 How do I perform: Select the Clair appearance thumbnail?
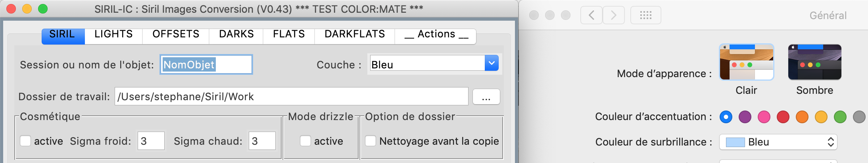pos(746,62)
